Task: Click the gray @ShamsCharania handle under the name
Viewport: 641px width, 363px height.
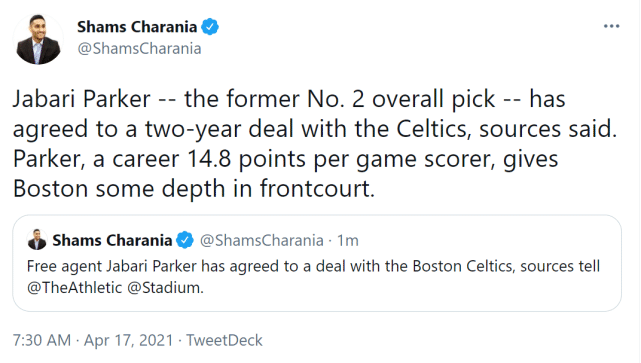Action: 139,49
